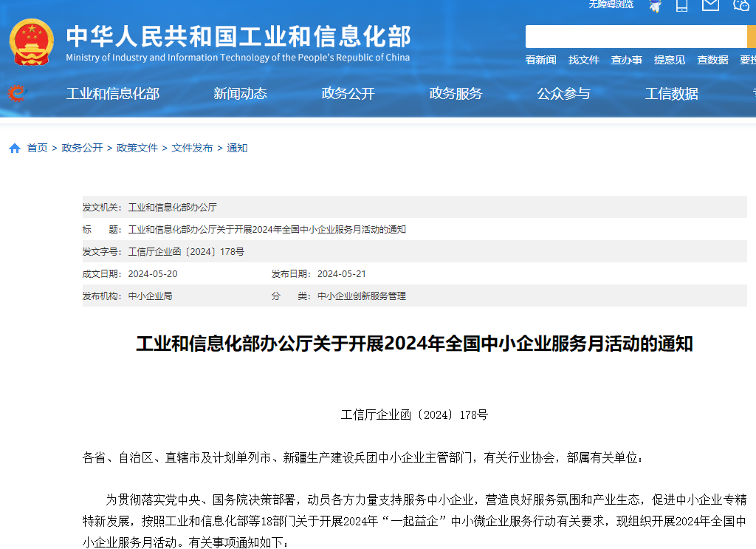Click the home icon in breadcrumb
756x549 pixels.
click(x=15, y=148)
